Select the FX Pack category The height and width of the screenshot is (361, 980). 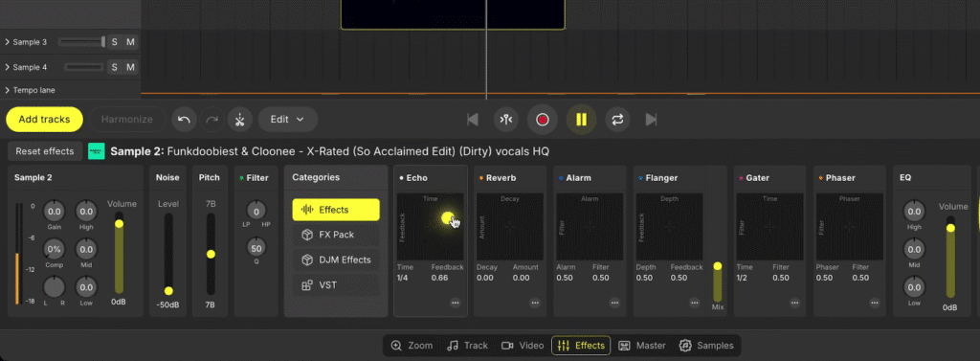pos(336,235)
